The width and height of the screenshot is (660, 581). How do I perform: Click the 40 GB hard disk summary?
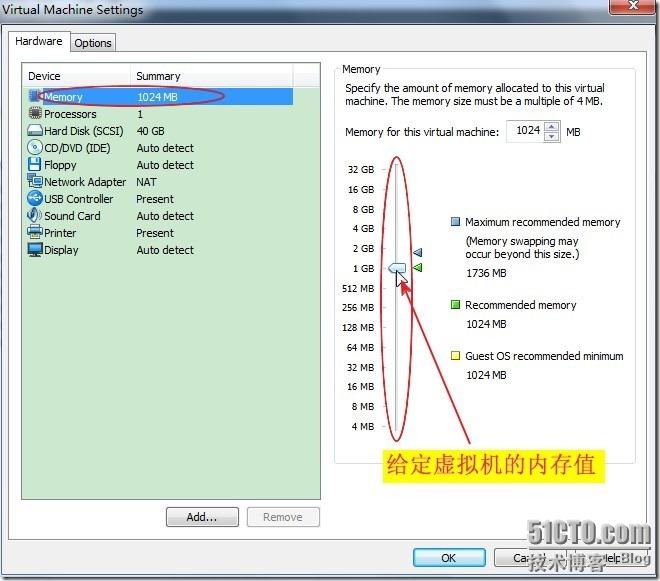(x=151, y=131)
